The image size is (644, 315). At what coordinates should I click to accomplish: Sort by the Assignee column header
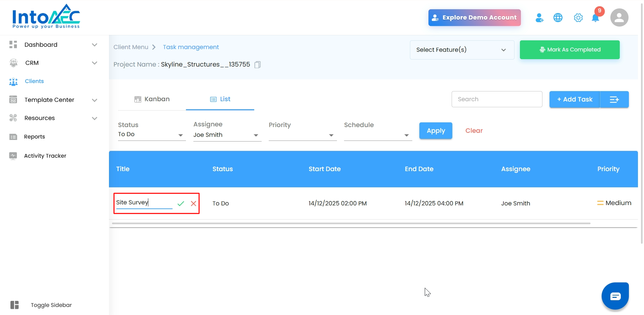tap(516, 169)
